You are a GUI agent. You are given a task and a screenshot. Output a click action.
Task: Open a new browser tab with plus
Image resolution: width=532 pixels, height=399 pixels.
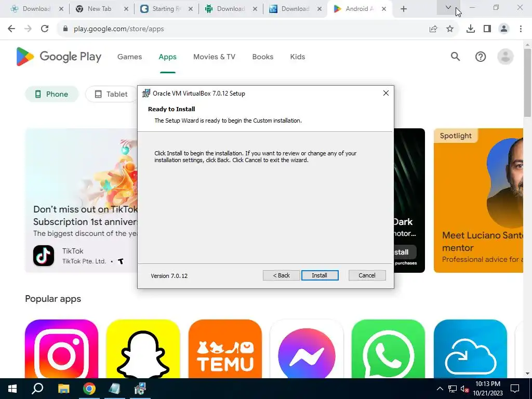[x=403, y=9]
